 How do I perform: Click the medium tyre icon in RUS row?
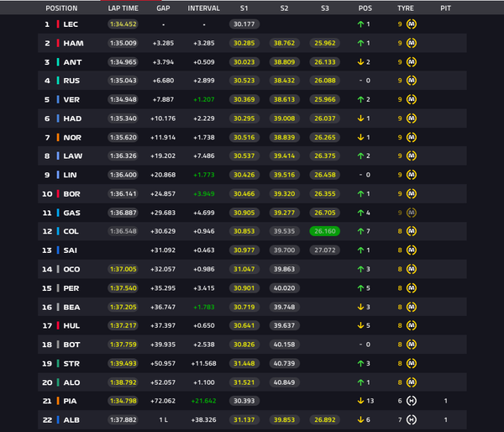coord(412,81)
